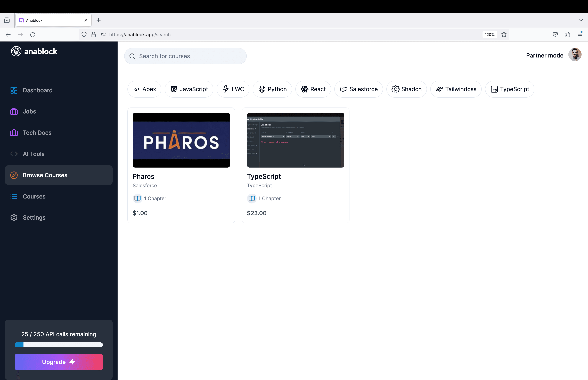Reload the page with the refresh icon
Viewport: 588px width, 380px height.
tap(32, 35)
